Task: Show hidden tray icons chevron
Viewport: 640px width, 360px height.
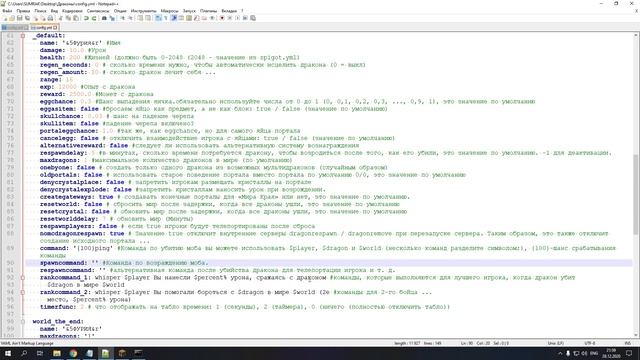Action: coord(560,353)
